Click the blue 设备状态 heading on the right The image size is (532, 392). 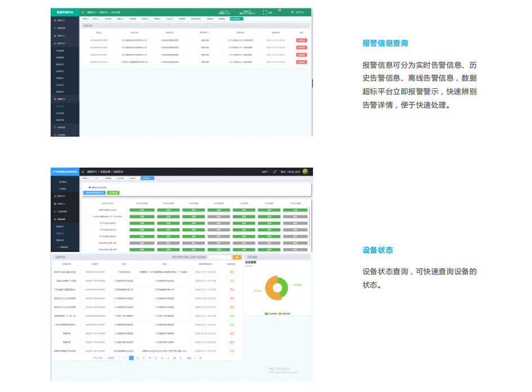click(x=378, y=250)
